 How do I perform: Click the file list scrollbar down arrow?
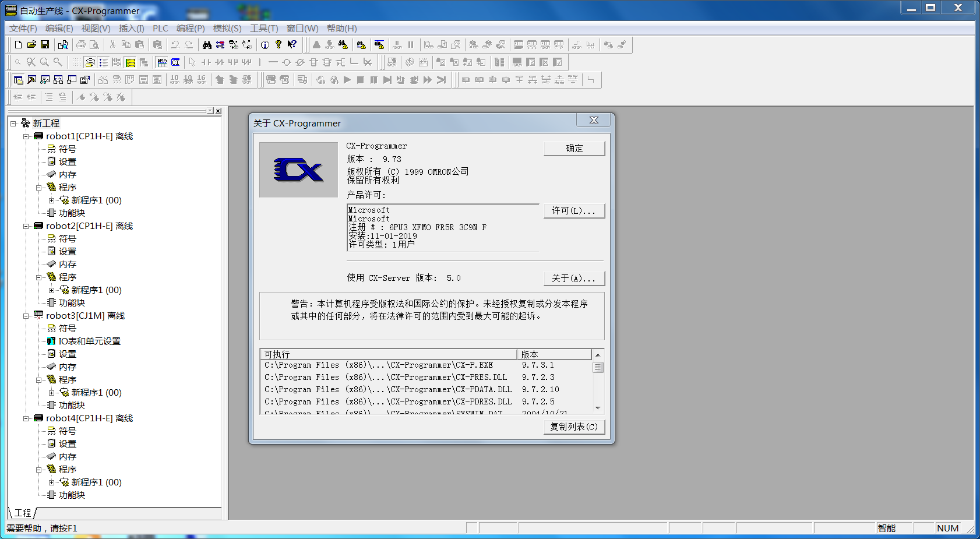pyautogui.click(x=598, y=408)
